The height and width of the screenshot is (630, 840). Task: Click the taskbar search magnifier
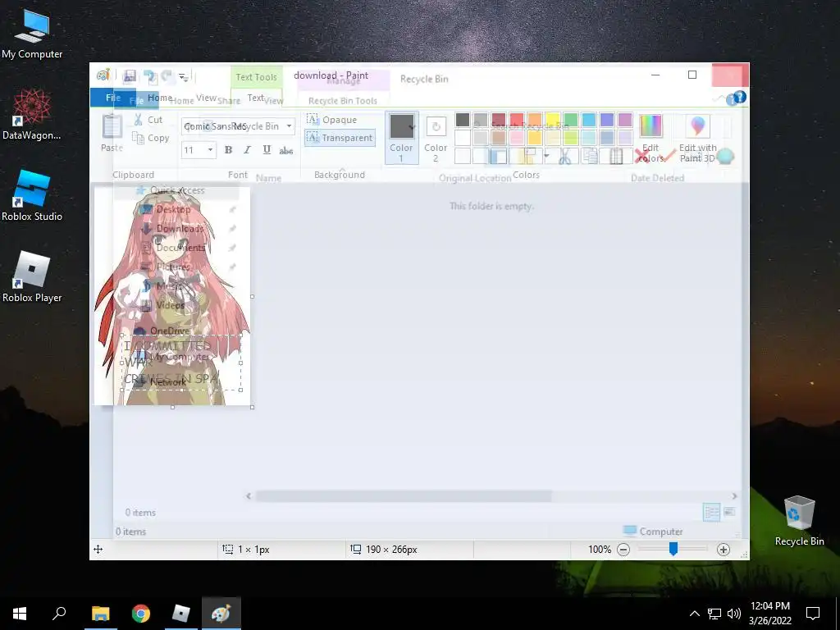[59, 614]
